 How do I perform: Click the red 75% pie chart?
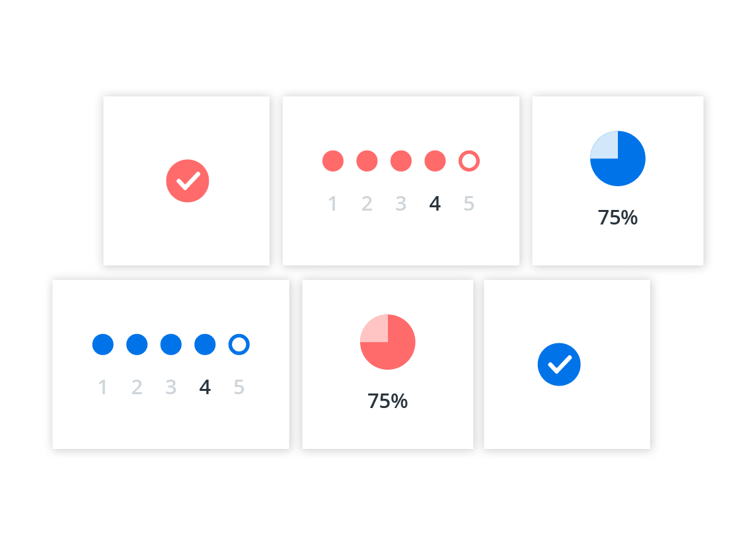tap(388, 342)
